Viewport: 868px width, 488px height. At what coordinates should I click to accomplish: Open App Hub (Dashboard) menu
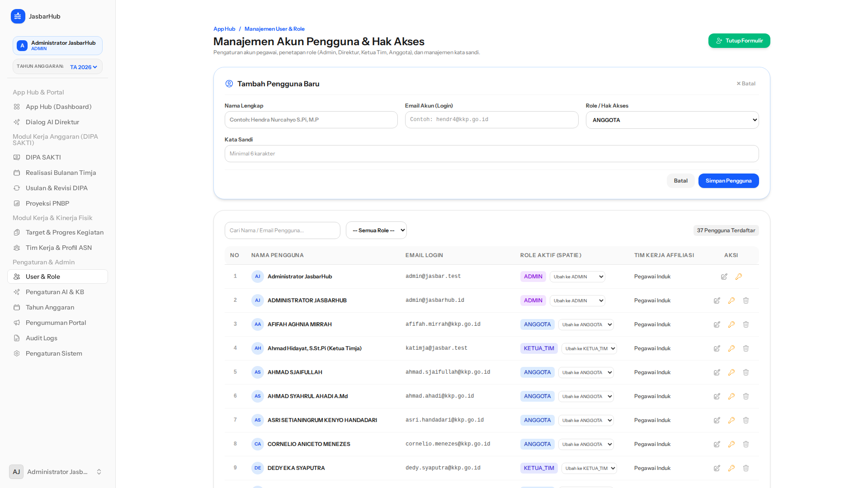58,107
